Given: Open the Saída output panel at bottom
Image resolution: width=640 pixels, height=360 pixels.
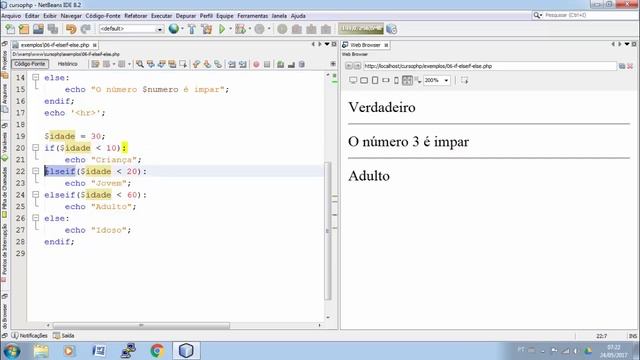Looking at the screenshot, I should 64,336.
